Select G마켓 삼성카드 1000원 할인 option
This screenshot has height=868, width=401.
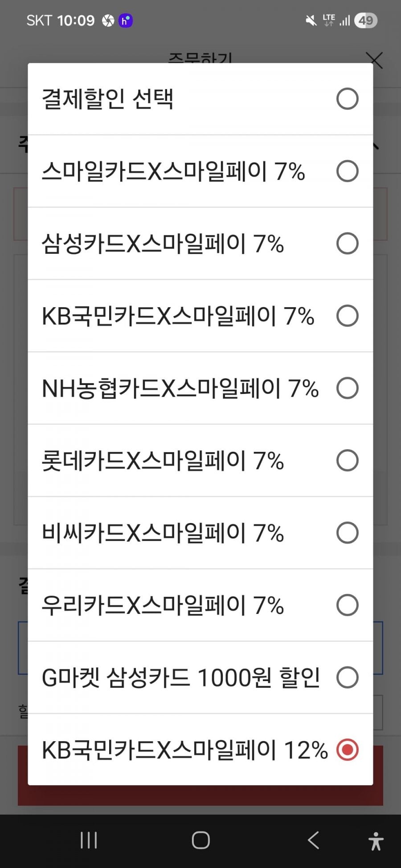[x=347, y=677]
